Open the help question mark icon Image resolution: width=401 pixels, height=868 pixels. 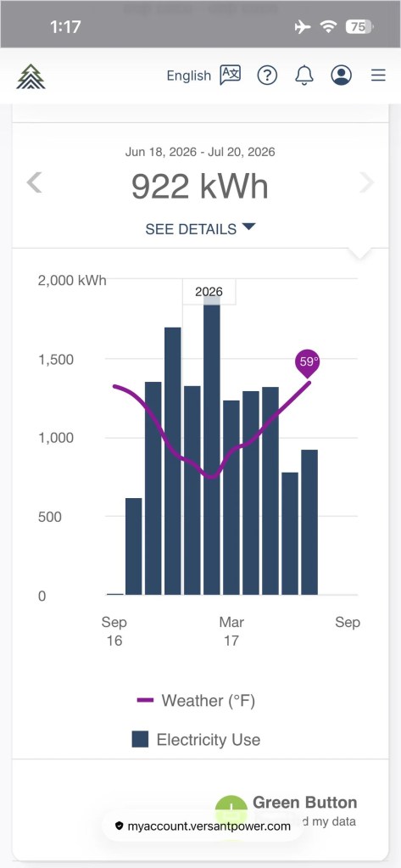(x=267, y=75)
